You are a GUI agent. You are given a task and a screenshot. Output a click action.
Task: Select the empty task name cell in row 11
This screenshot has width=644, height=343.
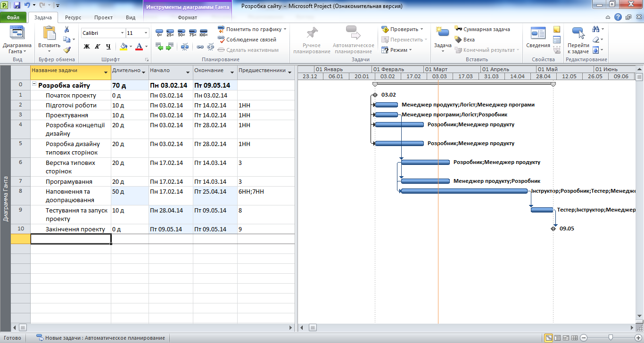pyautogui.click(x=71, y=239)
